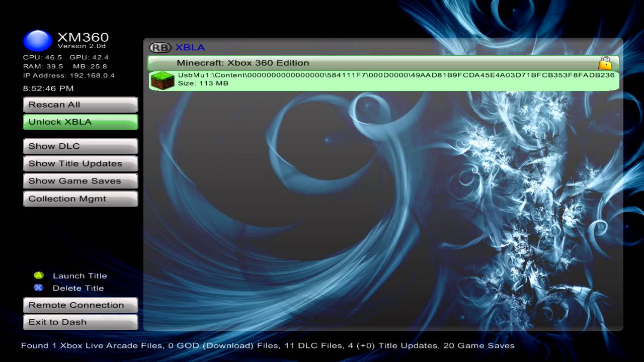Click the Version 2.0d text
Viewport: 644px width, 362px height.
(x=82, y=46)
